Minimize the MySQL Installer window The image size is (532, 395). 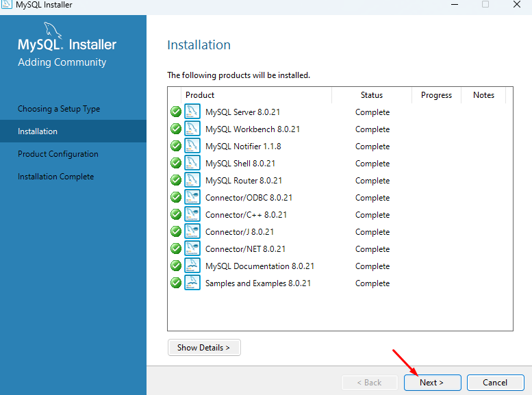(455, 4)
